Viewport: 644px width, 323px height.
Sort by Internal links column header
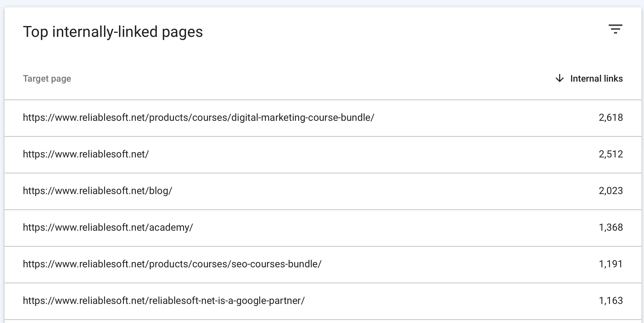coord(596,79)
